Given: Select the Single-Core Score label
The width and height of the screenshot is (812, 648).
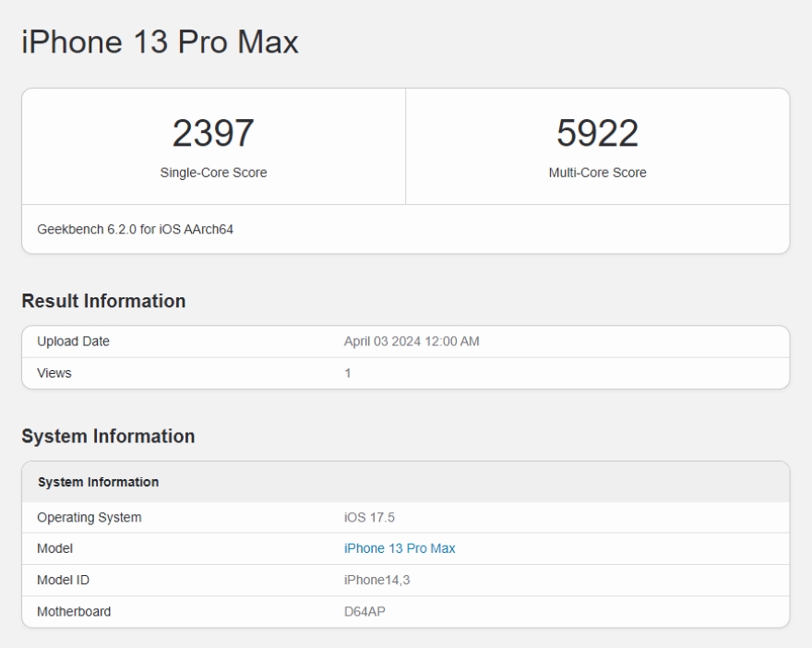Looking at the screenshot, I should pyautogui.click(x=213, y=173).
